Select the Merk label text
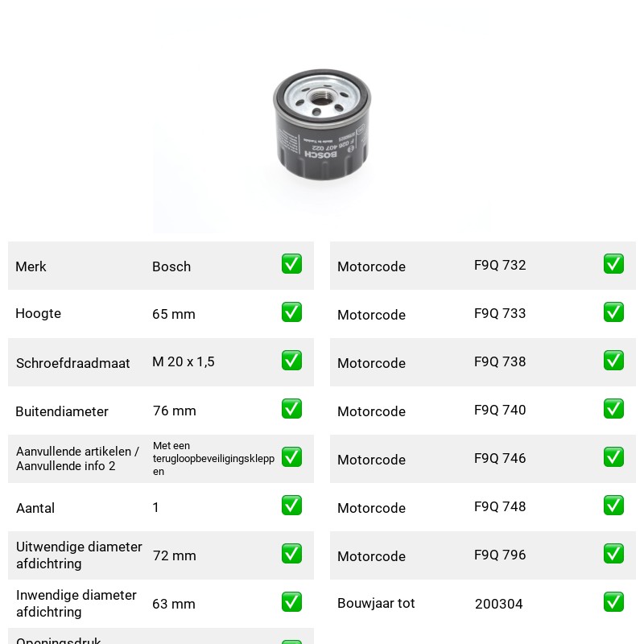The image size is (644, 644). point(31,266)
